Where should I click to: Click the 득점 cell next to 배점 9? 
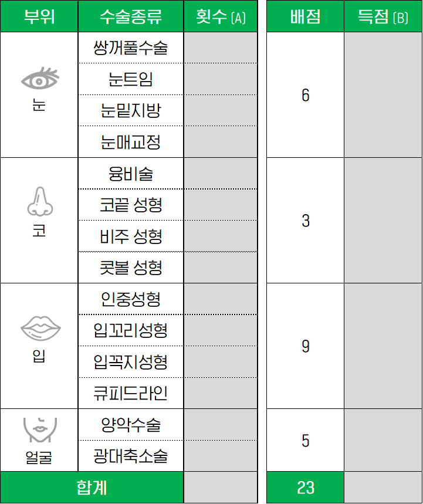click(383, 346)
